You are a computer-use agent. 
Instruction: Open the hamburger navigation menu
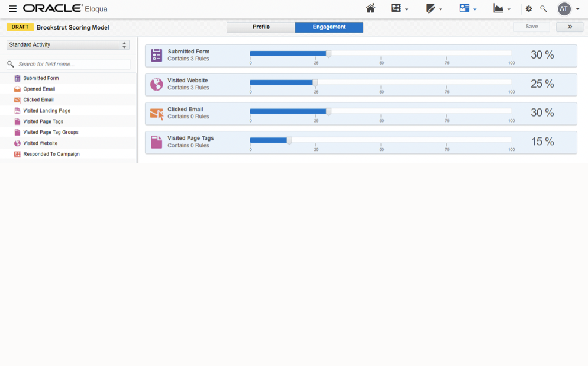coord(13,9)
